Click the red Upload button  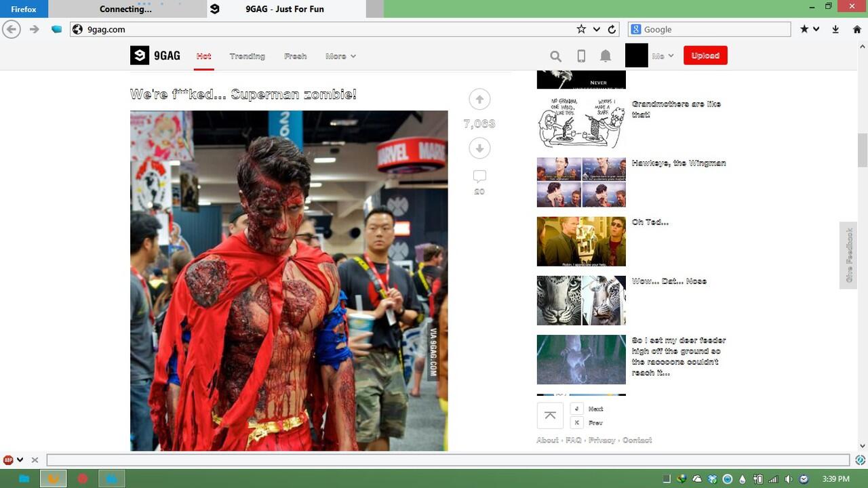(705, 56)
